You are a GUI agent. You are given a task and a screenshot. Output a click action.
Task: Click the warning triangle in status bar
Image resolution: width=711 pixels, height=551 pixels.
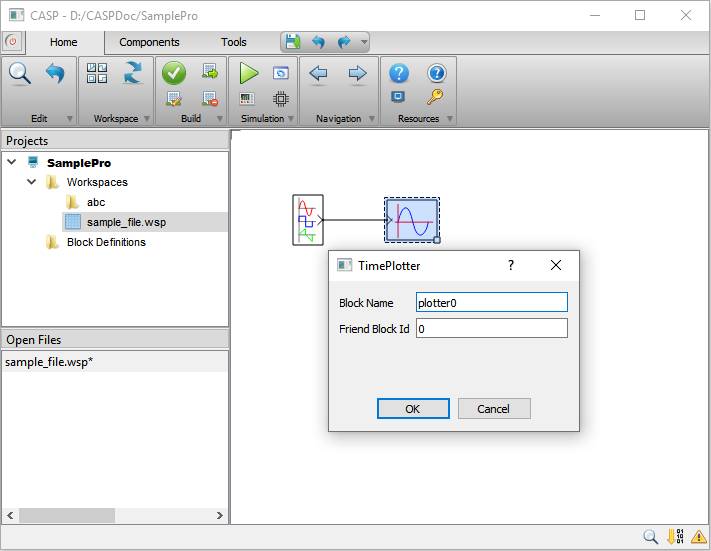point(698,537)
